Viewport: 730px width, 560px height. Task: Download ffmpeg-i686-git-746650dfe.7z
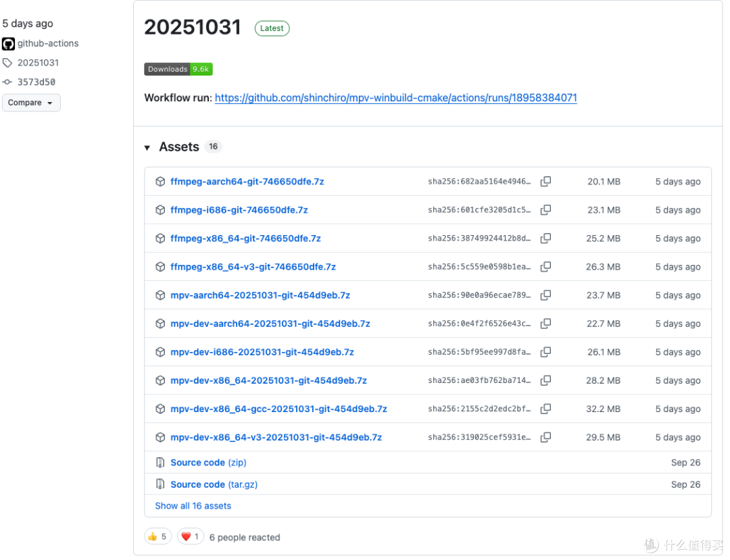tap(239, 210)
